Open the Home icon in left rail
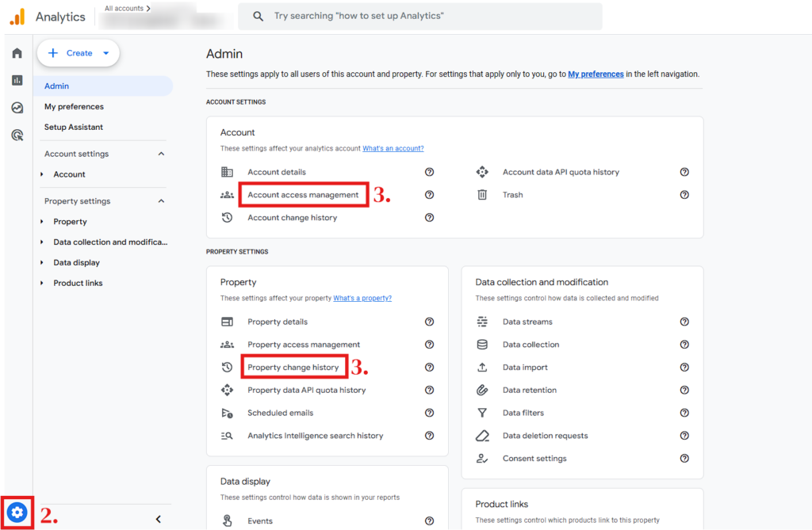 (x=17, y=53)
